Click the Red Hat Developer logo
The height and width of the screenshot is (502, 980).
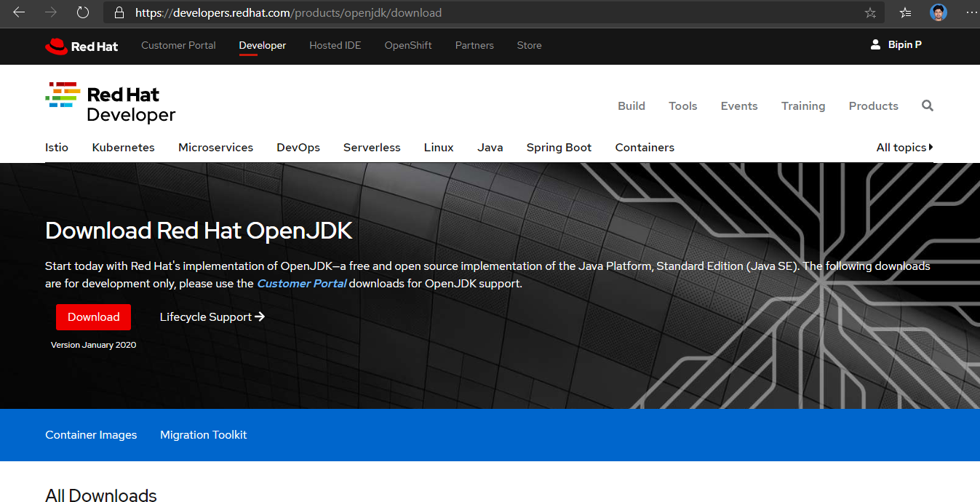click(111, 104)
